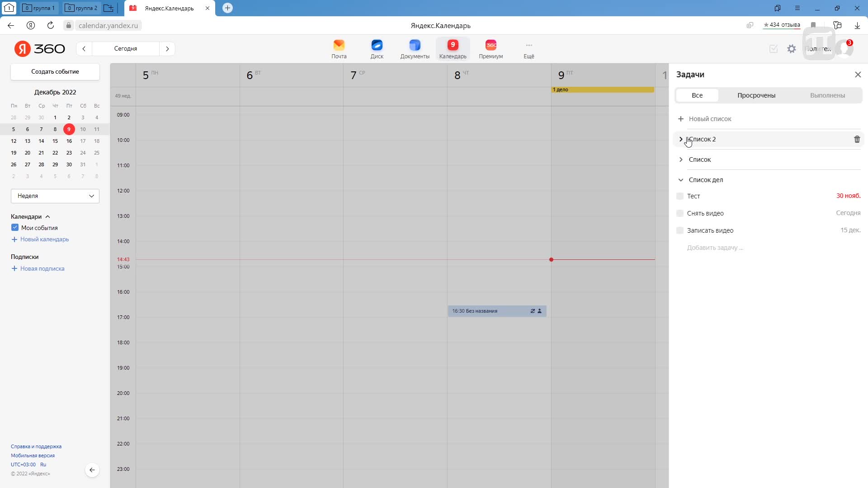Open the Документы service
This screenshot has height=488, width=868.
(415, 49)
